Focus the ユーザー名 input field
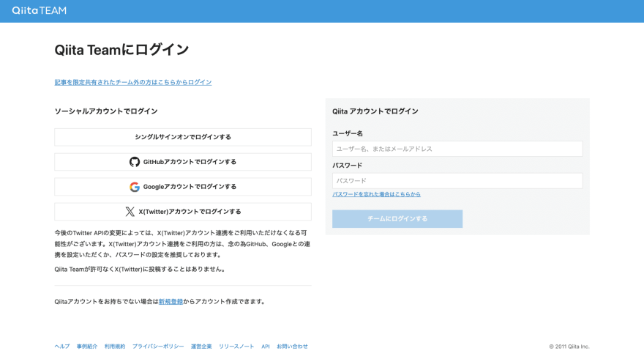 457,149
